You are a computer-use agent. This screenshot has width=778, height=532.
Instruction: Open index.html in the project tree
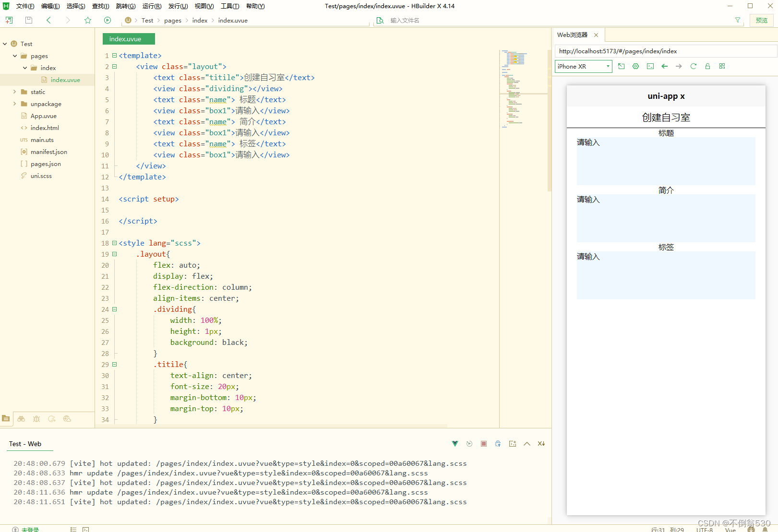(45, 128)
